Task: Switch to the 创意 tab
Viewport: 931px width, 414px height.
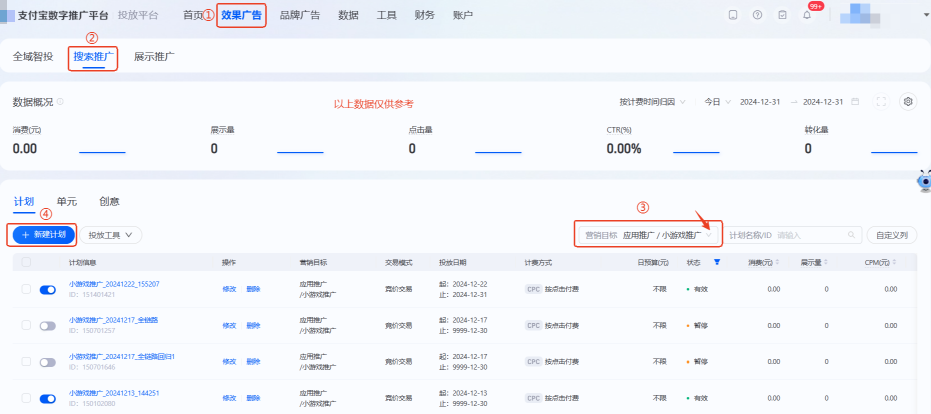Action: [110, 201]
